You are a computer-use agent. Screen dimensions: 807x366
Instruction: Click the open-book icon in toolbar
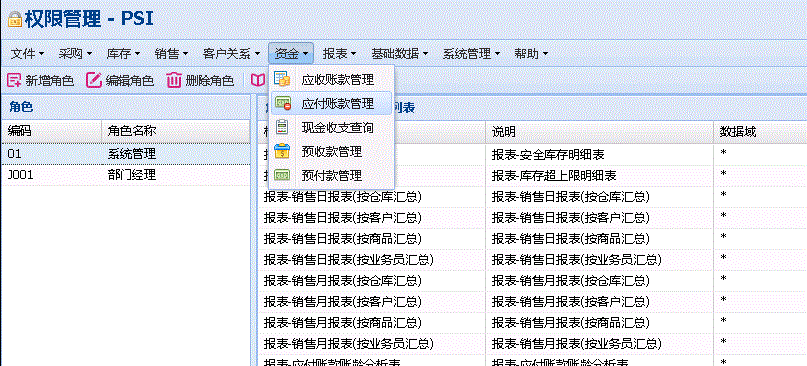tap(257, 80)
